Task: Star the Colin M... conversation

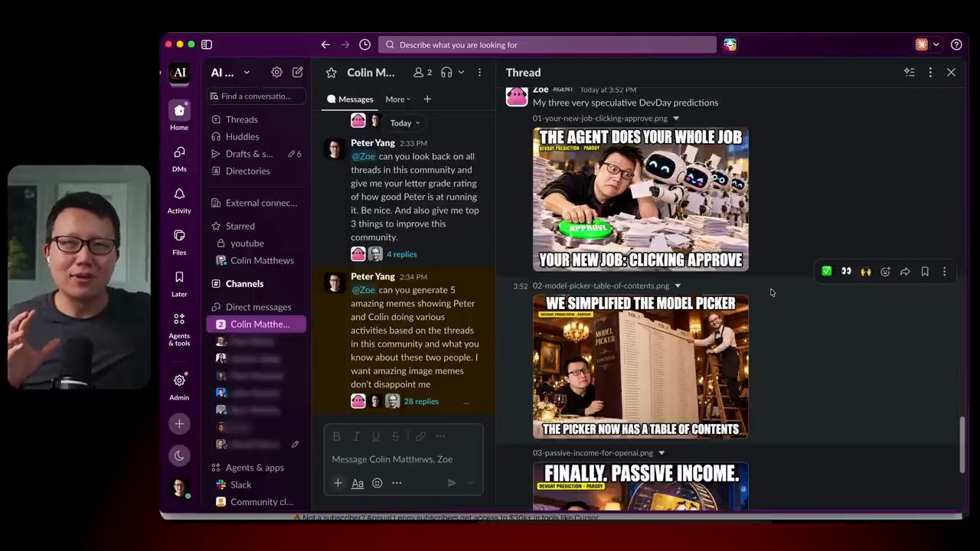Action: coord(331,73)
